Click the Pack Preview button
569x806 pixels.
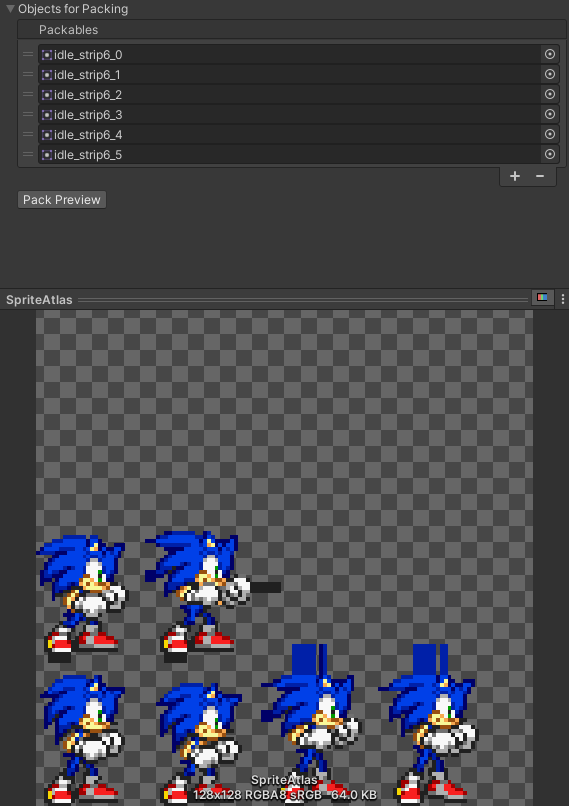62,199
